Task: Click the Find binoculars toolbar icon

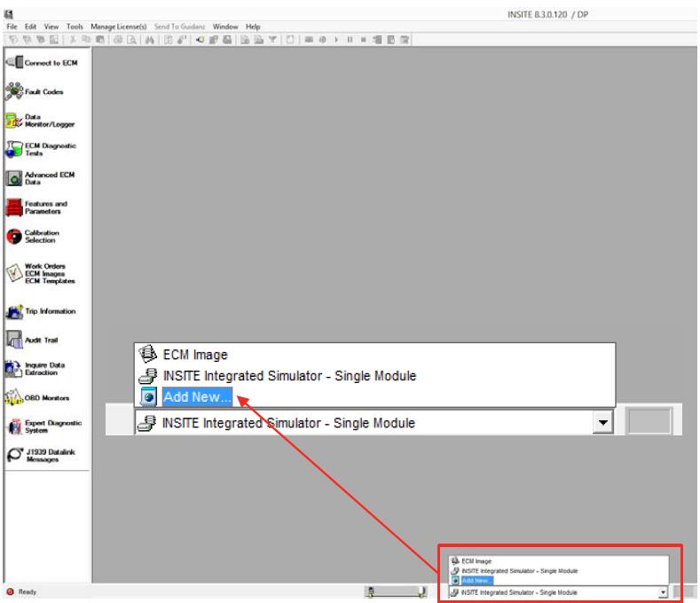Action: 150,40
